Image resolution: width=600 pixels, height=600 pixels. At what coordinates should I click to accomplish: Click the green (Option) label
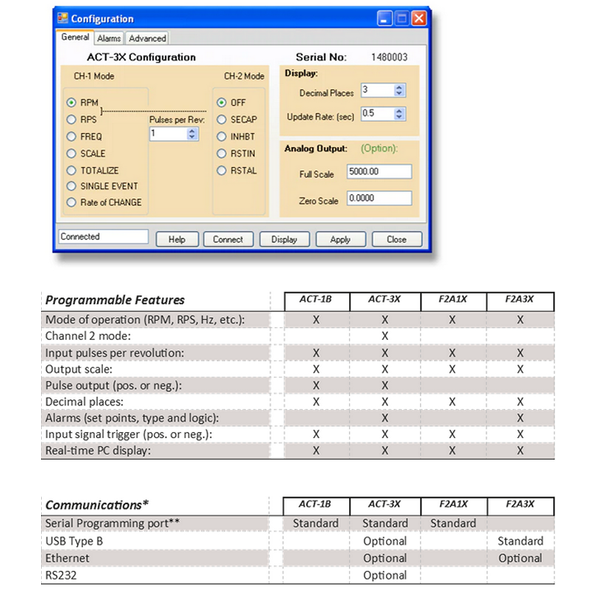click(x=379, y=148)
